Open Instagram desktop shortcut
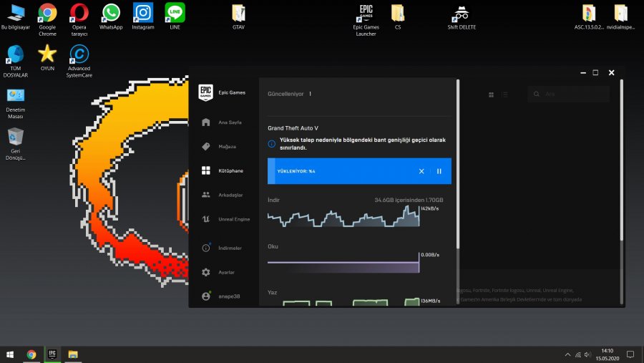 click(x=143, y=17)
